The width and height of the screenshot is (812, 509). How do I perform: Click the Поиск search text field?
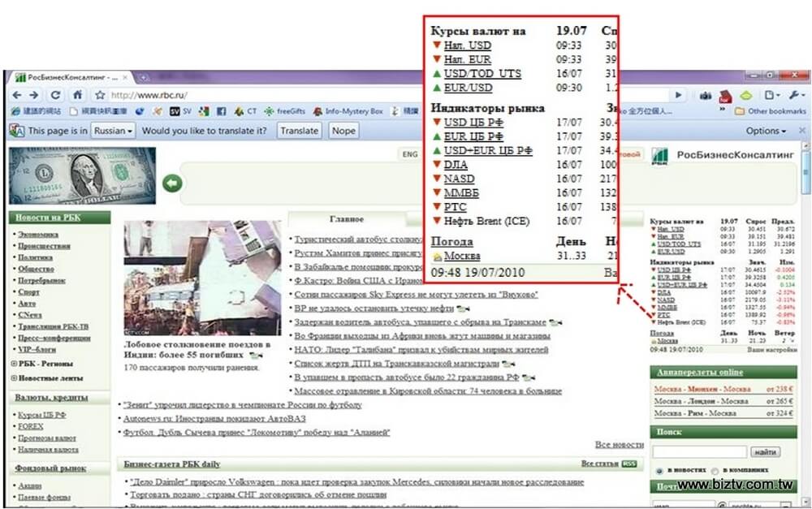coord(698,451)
